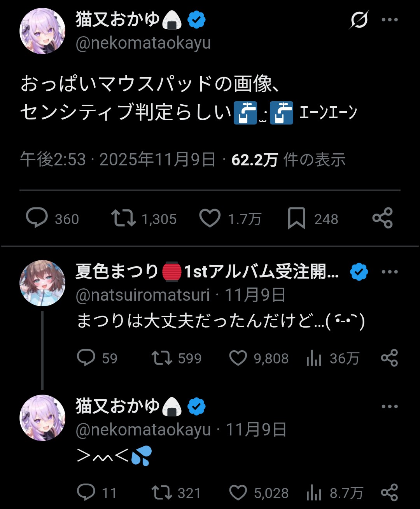Open 夏色まつり's profile avatar
This screenshot has width=420, height=509.
point(42,283)
